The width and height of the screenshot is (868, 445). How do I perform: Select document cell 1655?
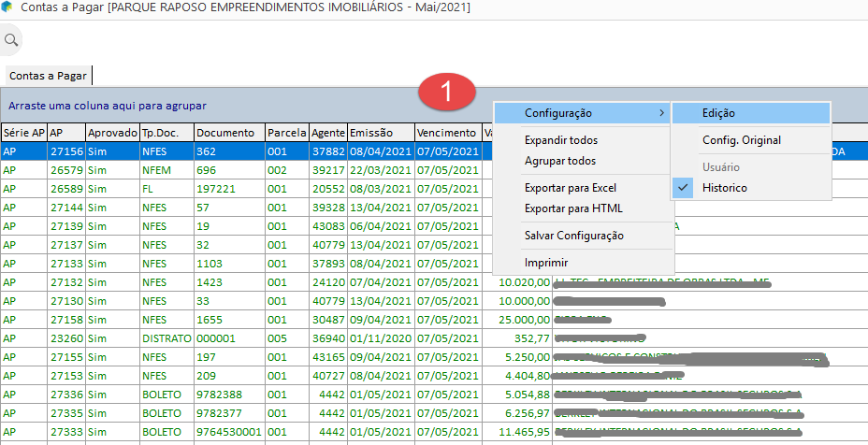point(230,320)
